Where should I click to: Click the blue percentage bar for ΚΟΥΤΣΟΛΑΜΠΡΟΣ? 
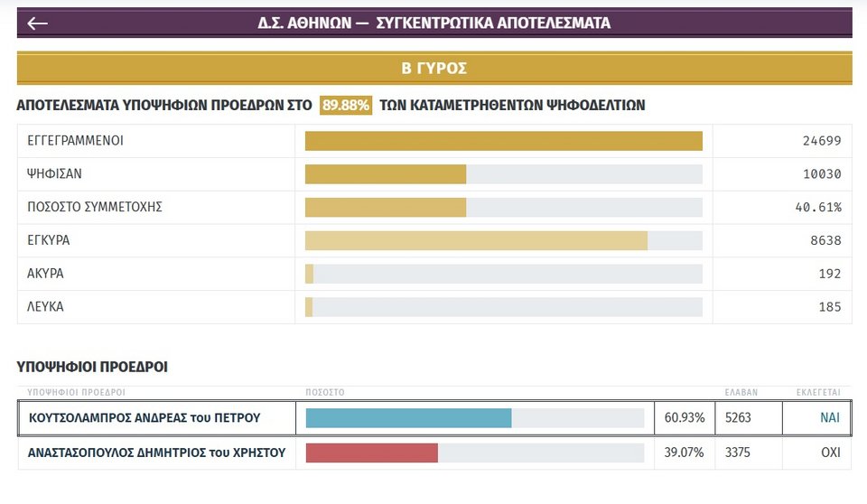[408, 418]
